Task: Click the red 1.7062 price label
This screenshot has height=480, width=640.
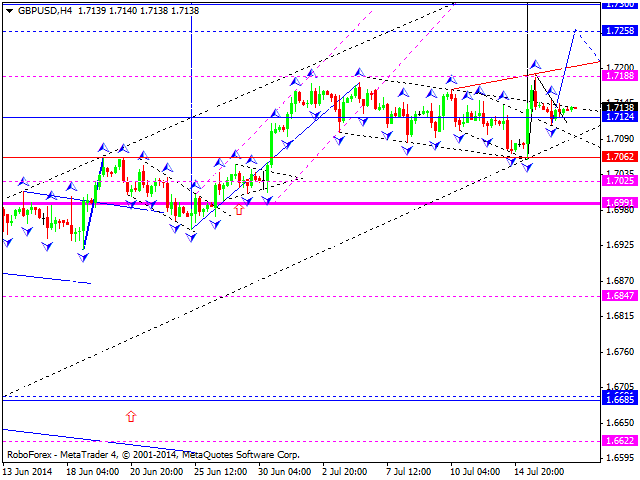Action: 620,157
